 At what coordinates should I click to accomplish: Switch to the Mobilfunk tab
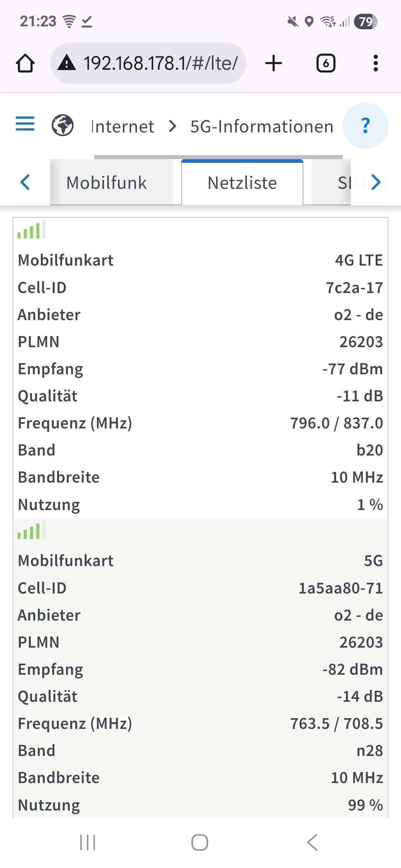[107, 183]
